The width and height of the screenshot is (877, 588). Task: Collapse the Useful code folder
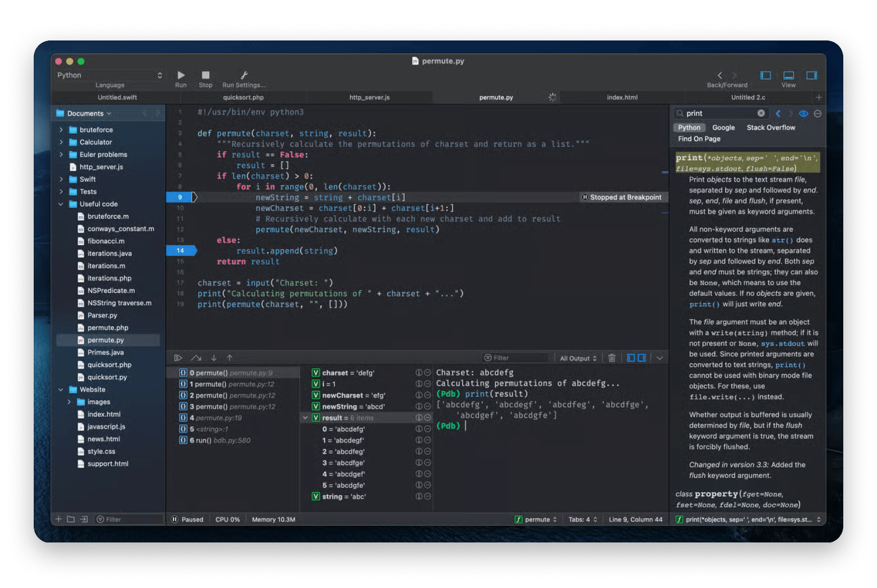(61, 204)
